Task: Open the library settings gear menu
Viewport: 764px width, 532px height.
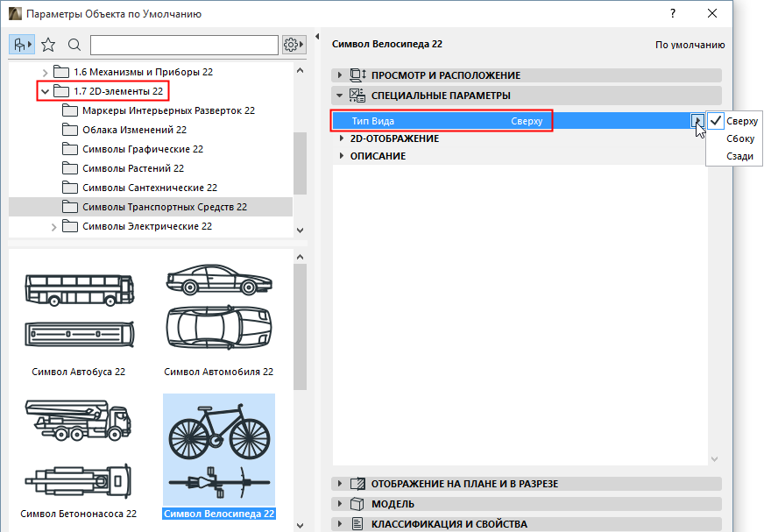Action: click(294, 46)
